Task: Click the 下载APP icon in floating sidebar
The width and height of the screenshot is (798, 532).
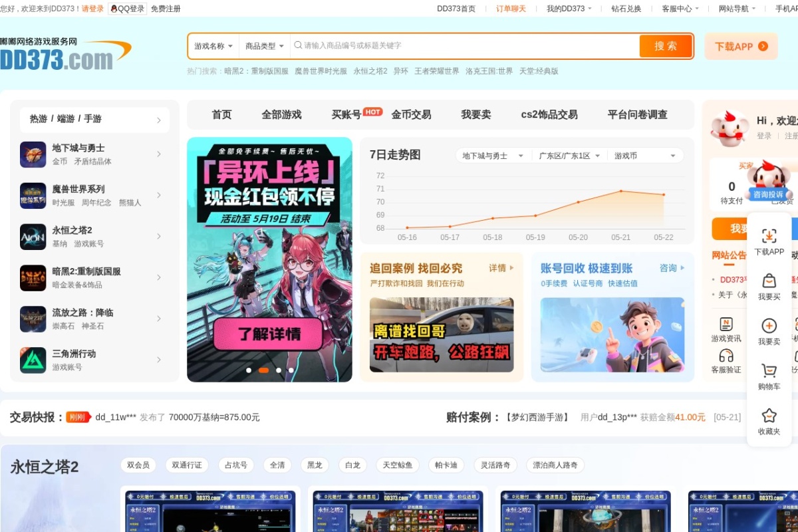Action: click(x=769, y=235)
